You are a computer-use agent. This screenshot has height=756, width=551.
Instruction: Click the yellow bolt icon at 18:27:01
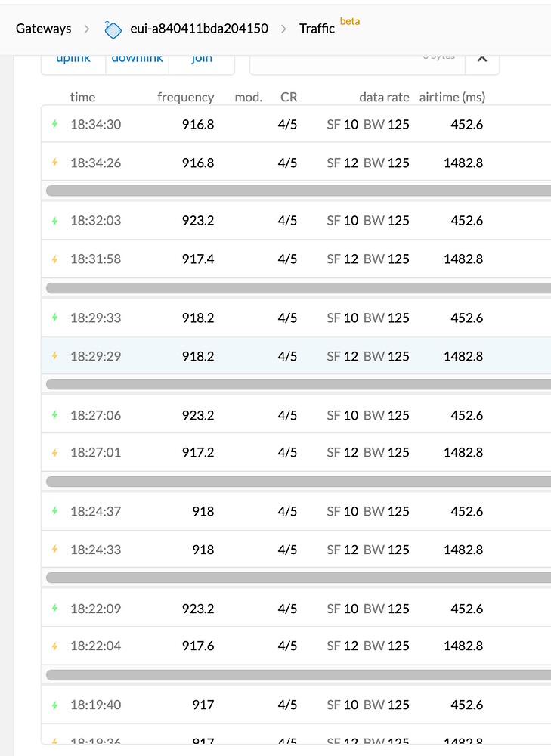tap(55, 452)
